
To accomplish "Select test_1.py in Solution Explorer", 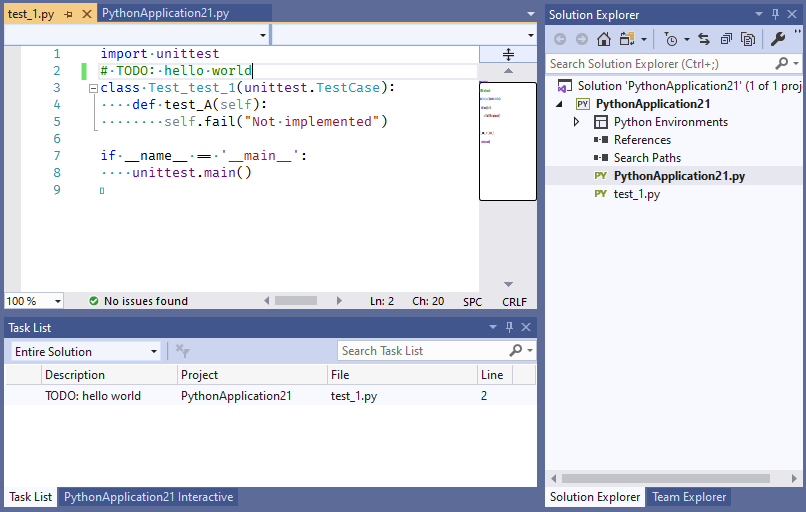I will (636, 194).
